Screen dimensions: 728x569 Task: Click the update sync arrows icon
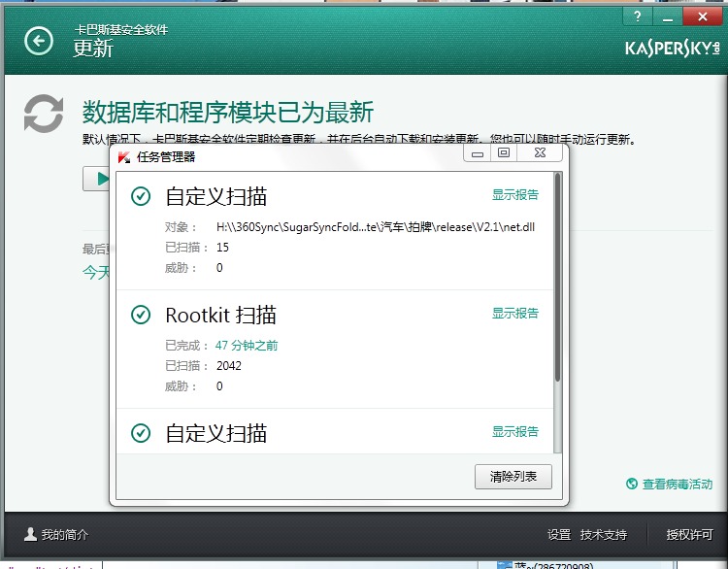tap(44, 114)
